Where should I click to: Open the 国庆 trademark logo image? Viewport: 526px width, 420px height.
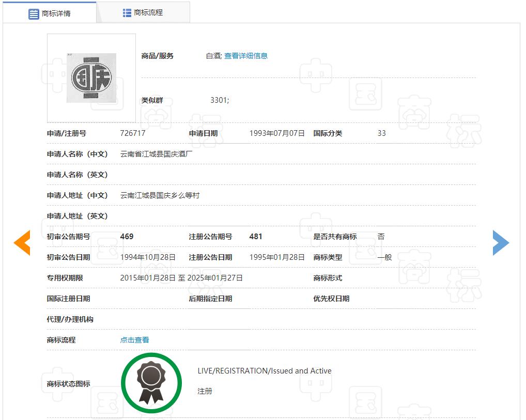point(91,78)
